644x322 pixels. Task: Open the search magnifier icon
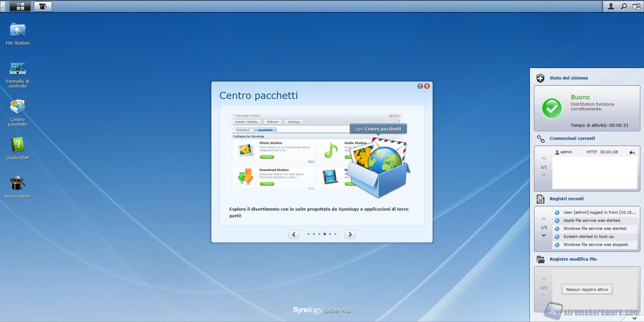pyautogui.click(x=624, y=6)
